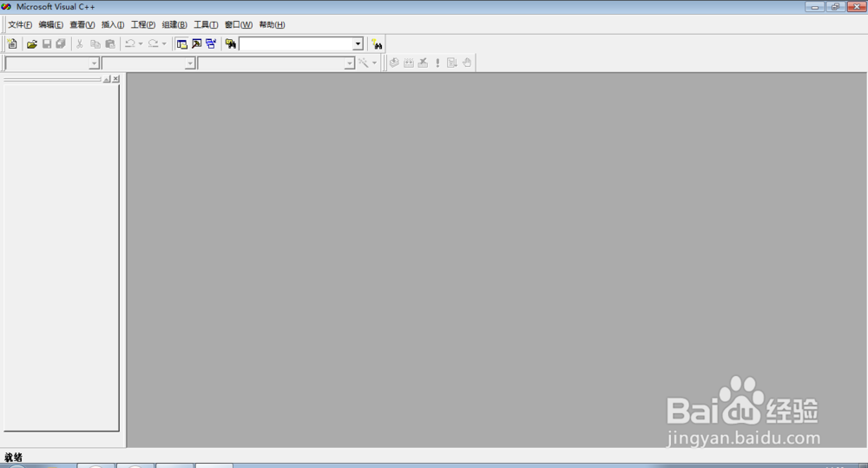Click the 就绪 status bar text
This screenshot has height=468, width=868.
tap(13, 458)
